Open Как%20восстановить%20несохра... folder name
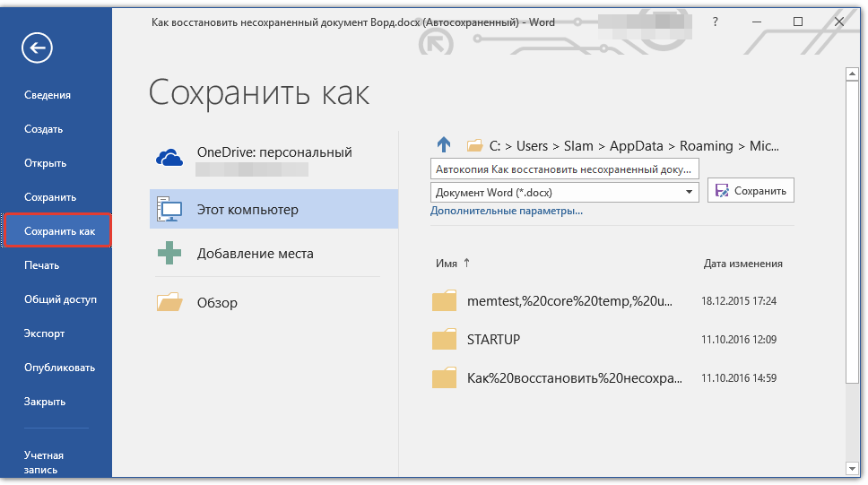868x485 pixels. [x=575, y=378]
